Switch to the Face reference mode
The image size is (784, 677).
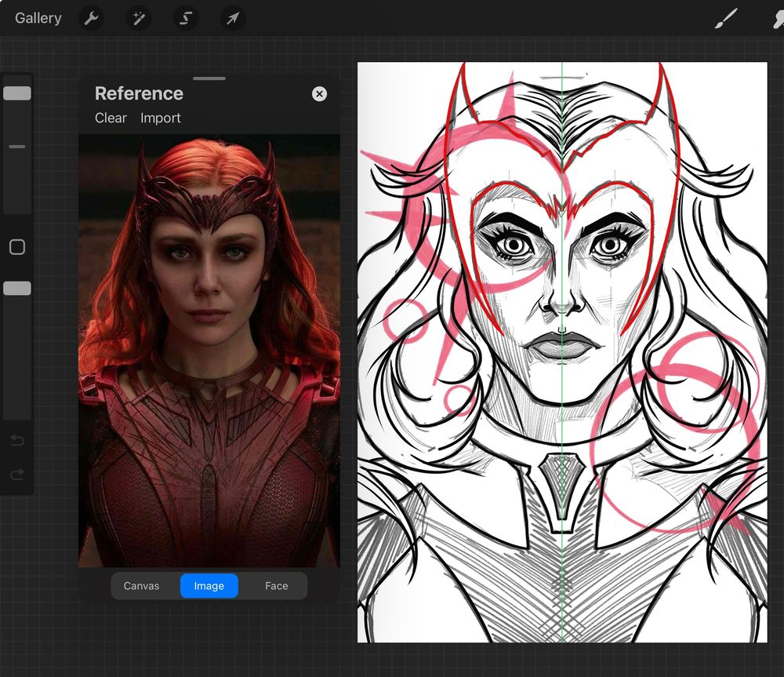pos(274,585)
